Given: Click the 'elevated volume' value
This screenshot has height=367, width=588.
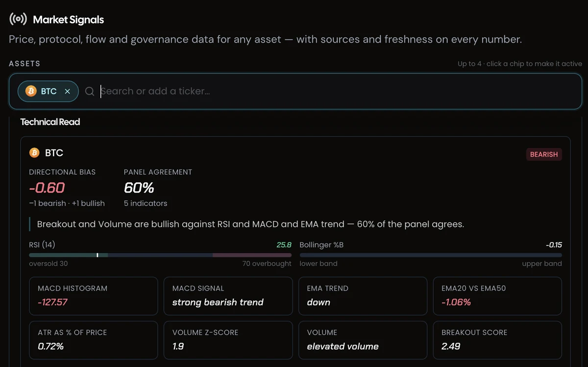Looking at the screenshot, I should (x=343, y=346).
